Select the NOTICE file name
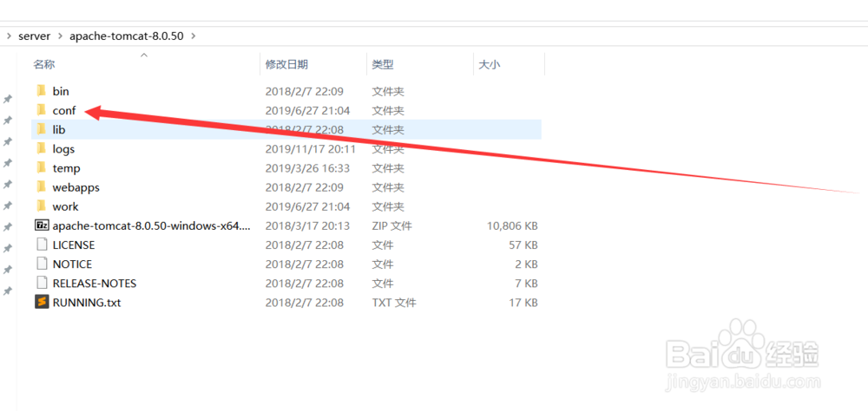Image resolution: width=868 pixels, height=411 pixels. [x=73, y=264]
